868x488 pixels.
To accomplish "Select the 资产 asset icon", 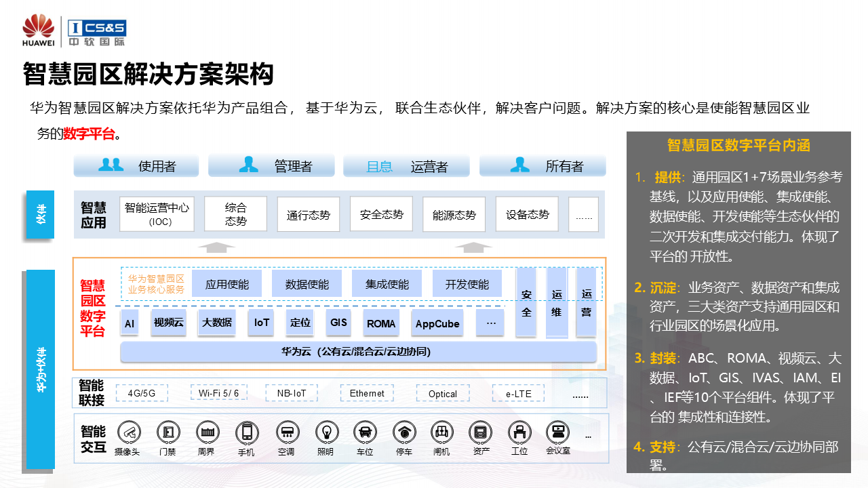I will coord(481,431).
